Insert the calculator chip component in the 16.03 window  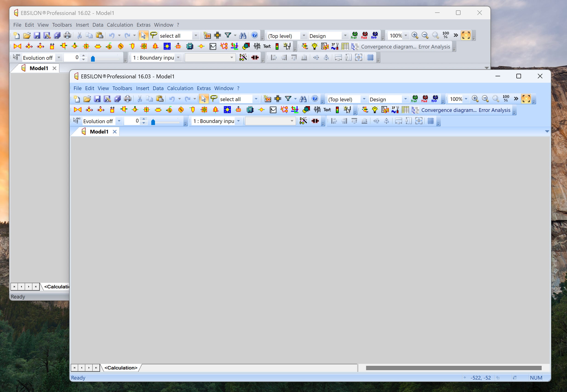[x=250, y=110]
